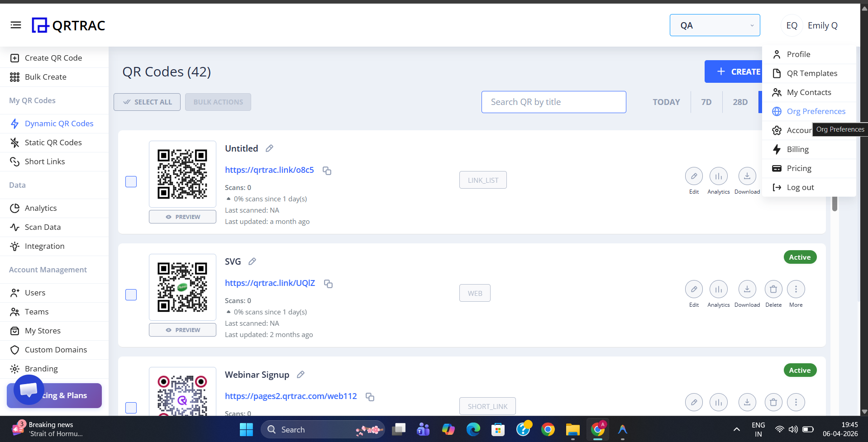This screenshot has width=868, height=442.
Task: Delete the SVG QR code
Action: (x=773, y=289)
